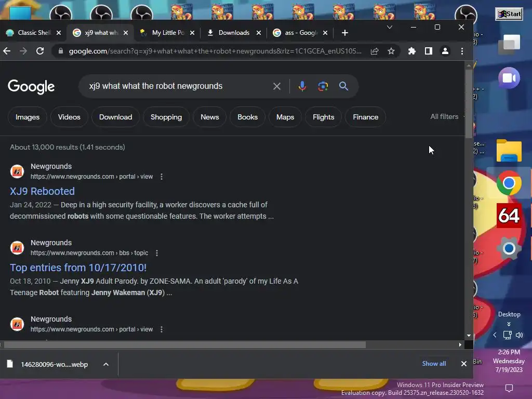Open the clock showing 2:26 PM
Viewport: 532px width, 399px height.
pyautogui.click(x=509, y=361)
